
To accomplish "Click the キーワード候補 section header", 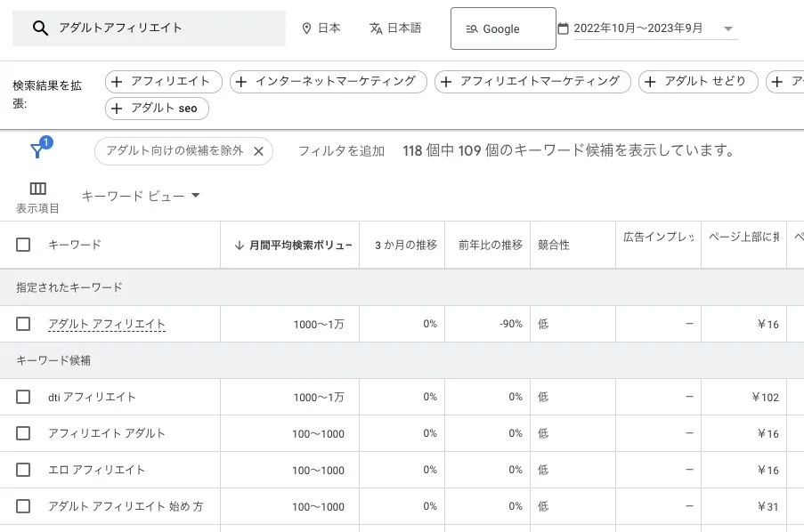I will point(53,361).
